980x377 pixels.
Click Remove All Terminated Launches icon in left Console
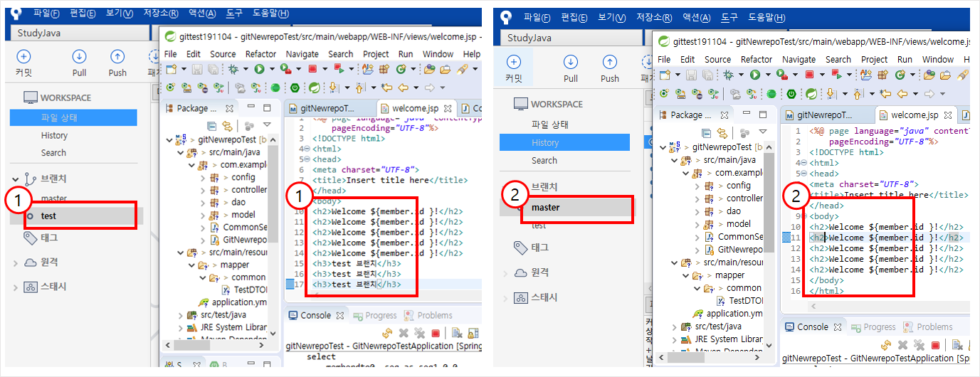(x=418, y=332)
